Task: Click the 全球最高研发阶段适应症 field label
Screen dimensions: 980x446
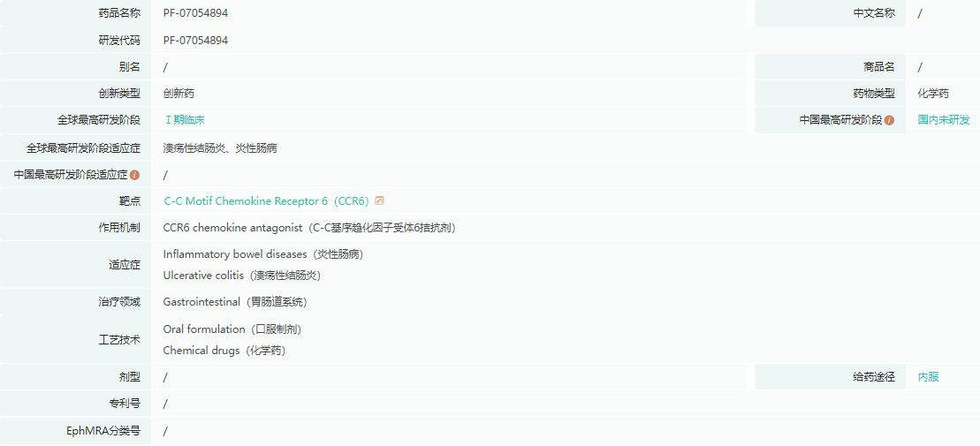Action: coord(83,148)
